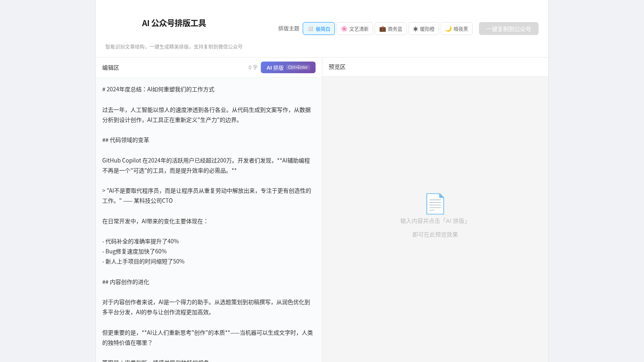Click the document icon in preview area
The height and width of the screenshot is (362, 644).
[435, 204]
